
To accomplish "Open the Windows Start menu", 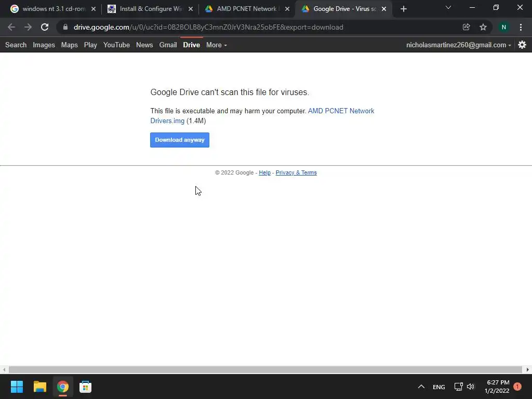I will pyautogui.click(x=17, y=387).
